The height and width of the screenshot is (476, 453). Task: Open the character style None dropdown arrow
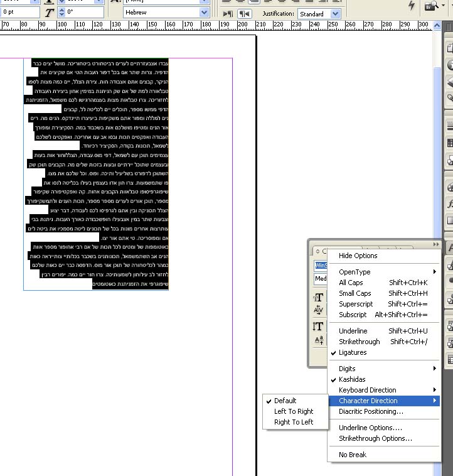205,1
